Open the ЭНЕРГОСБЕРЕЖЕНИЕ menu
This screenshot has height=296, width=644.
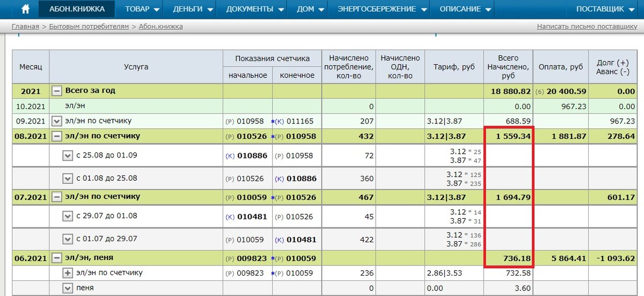(x=382, y=9)
